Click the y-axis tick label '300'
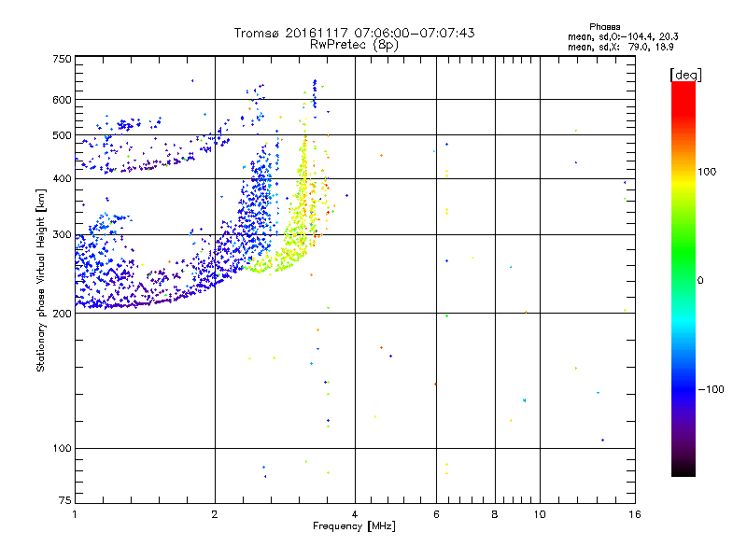Screen dimensions: 747x560 pyautogui.click(x=62, y=234)
